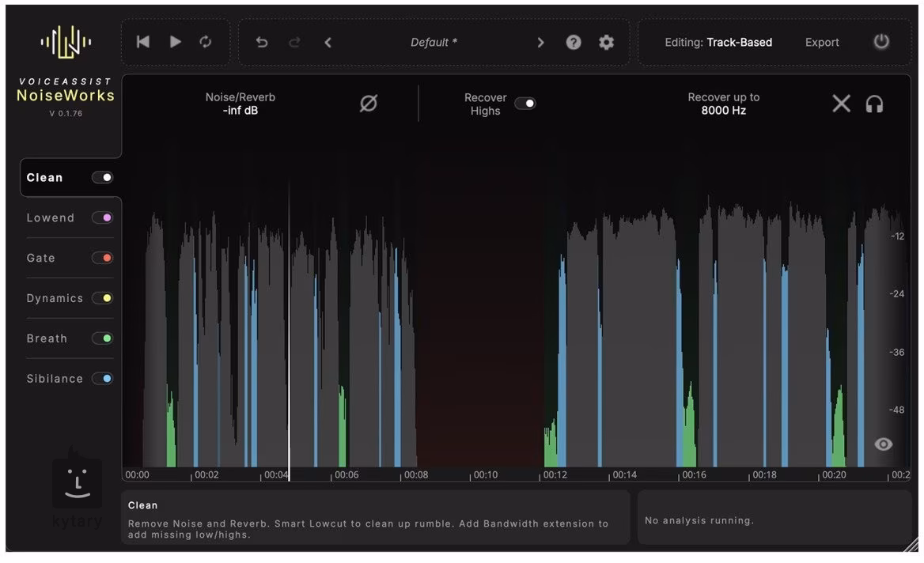Open help via question mark icon
Image resolution: width=924 pixels, height=563 pixels.
(574, 43)
